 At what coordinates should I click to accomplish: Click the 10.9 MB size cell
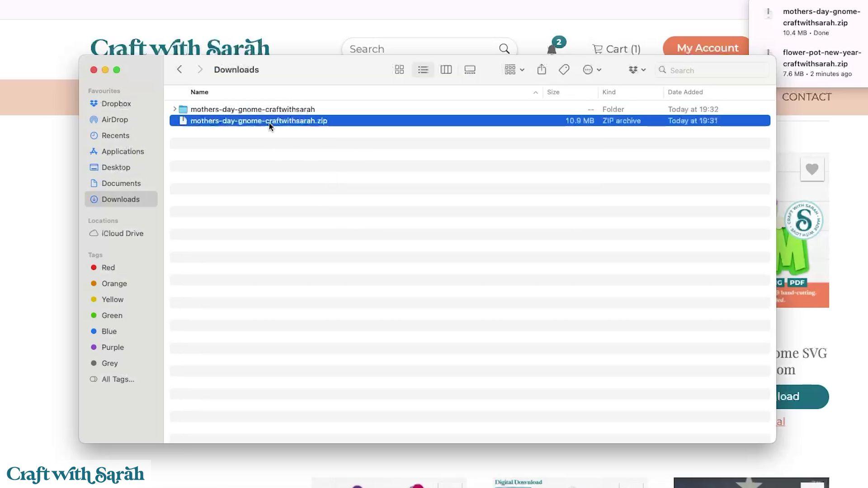click(x=580, y=121)
